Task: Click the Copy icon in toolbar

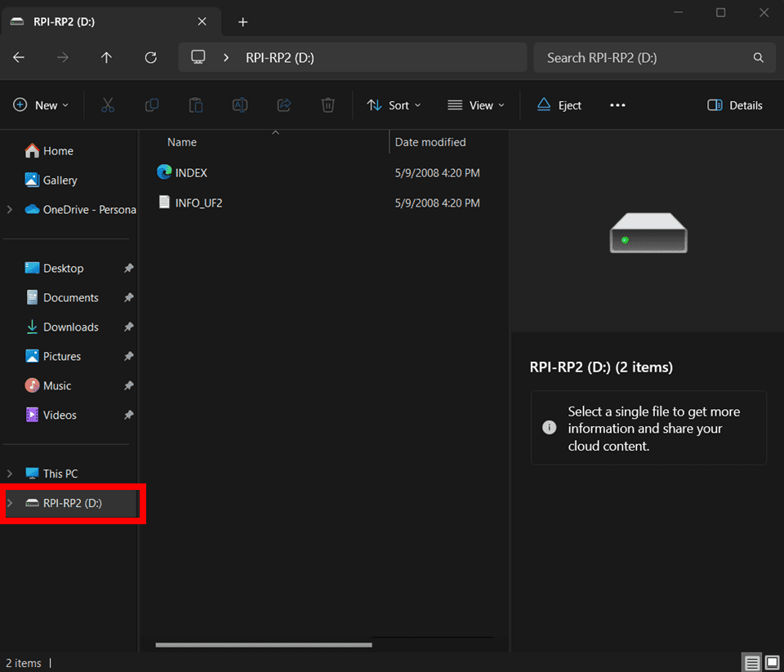Action: click(x=152, y=105)
